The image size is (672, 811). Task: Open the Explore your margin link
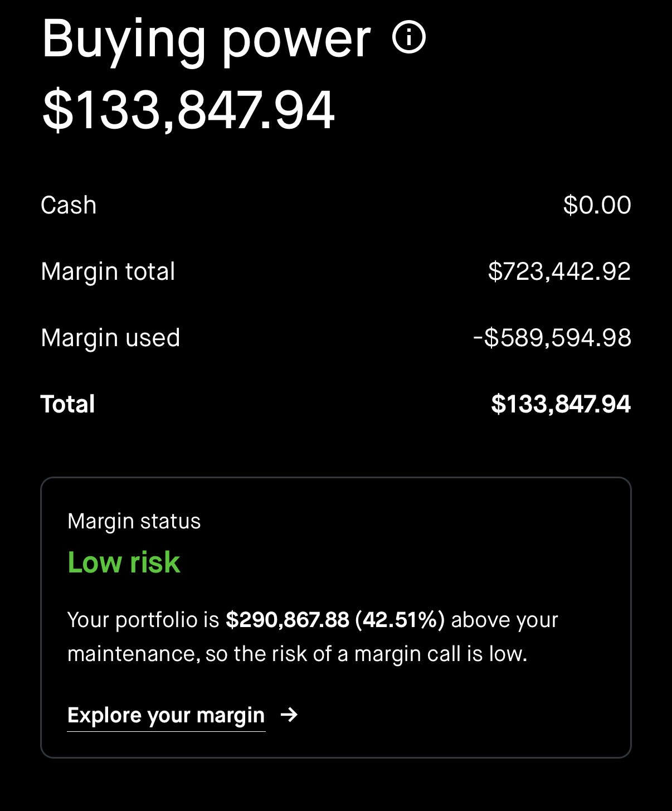(166, 715)
